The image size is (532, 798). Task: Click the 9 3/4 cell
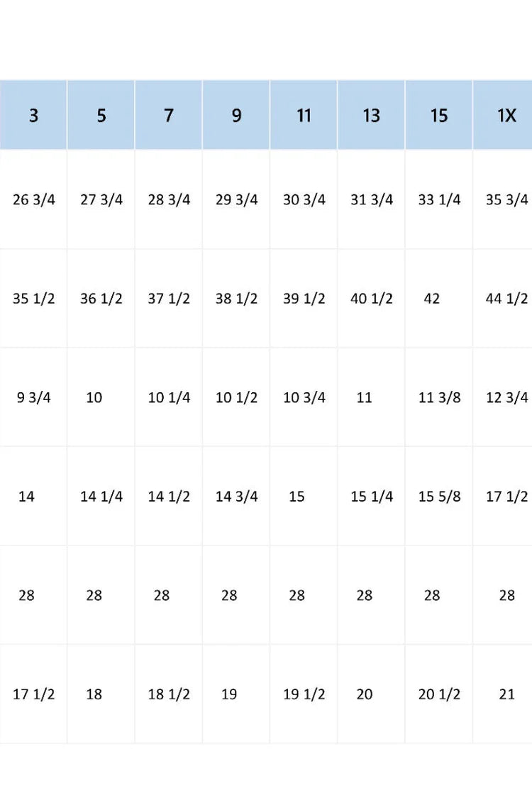pos(33,397)
